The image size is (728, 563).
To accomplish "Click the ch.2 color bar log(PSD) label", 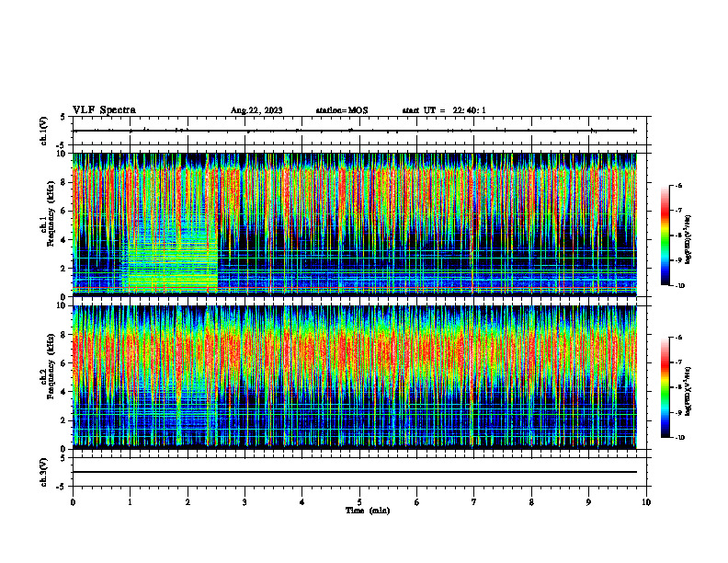I will [x=688, y=391].
